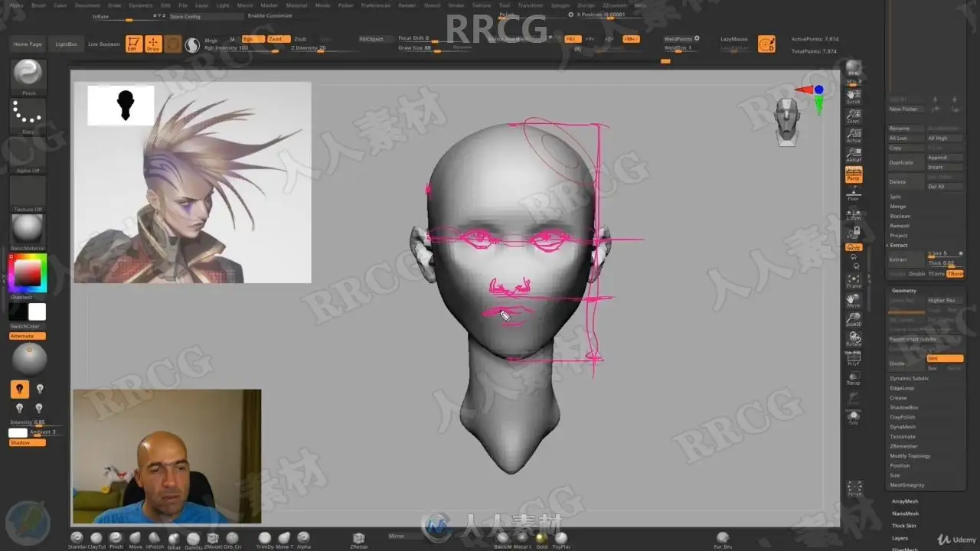Toggle the Rgb paint mode
980x551 pixels.
pyautogui.click(x=250, y=39)
